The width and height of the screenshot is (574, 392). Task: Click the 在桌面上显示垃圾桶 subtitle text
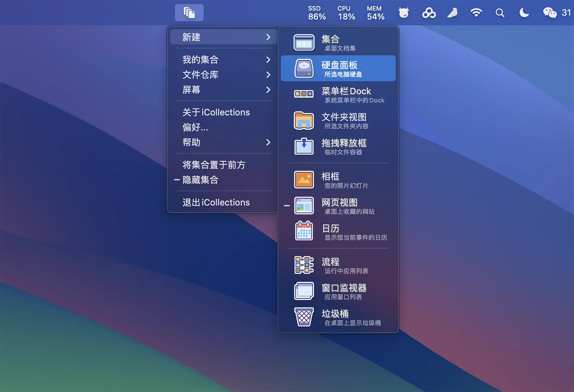[x=353, y=323]
